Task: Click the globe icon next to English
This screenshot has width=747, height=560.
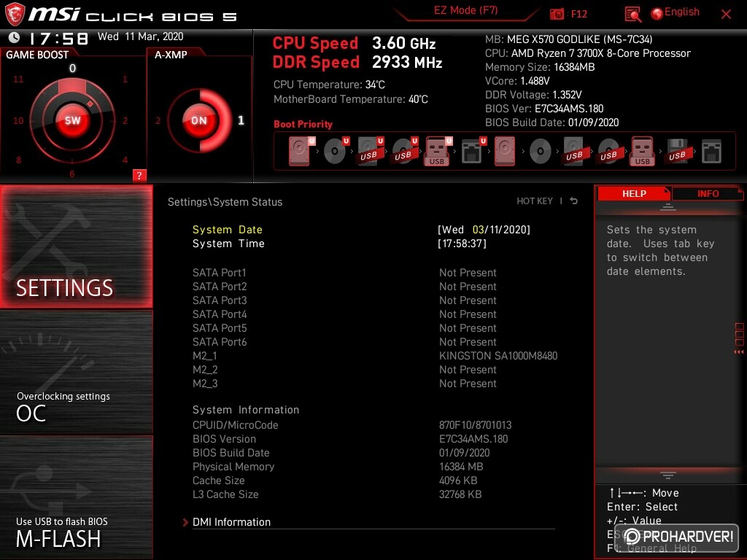Action: [x=657, y=14]
